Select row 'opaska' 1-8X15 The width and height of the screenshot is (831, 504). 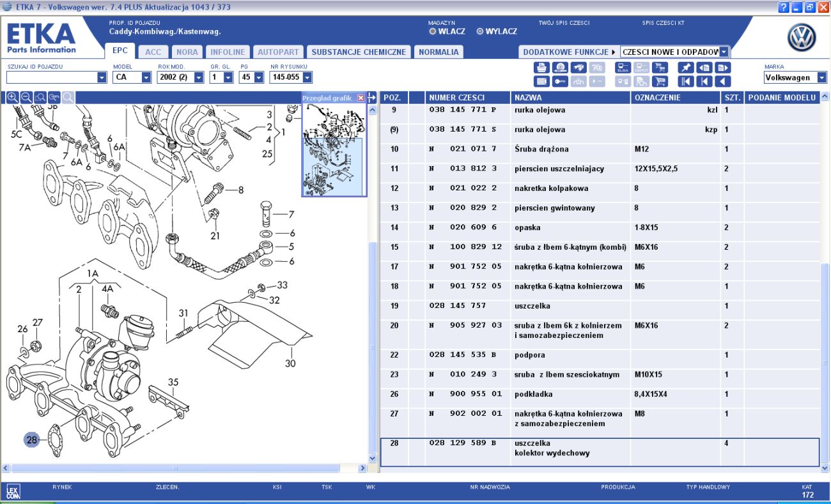click(600, 227)
